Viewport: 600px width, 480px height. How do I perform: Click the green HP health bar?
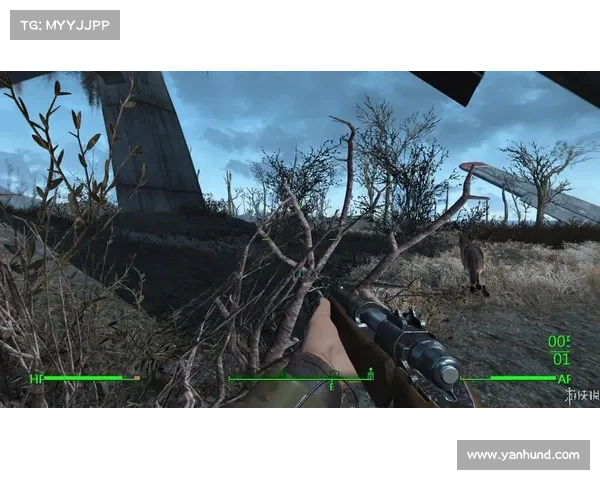[92, 378]
